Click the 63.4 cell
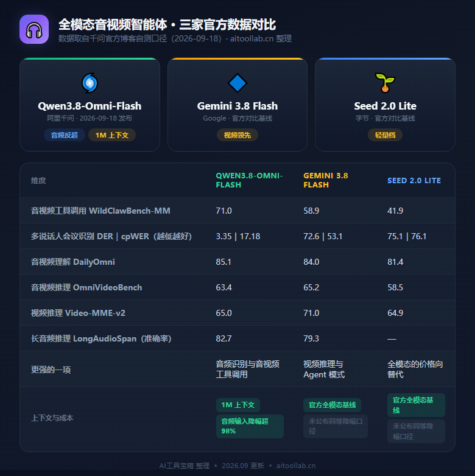The image size is (475, 476). click(224, 287)
